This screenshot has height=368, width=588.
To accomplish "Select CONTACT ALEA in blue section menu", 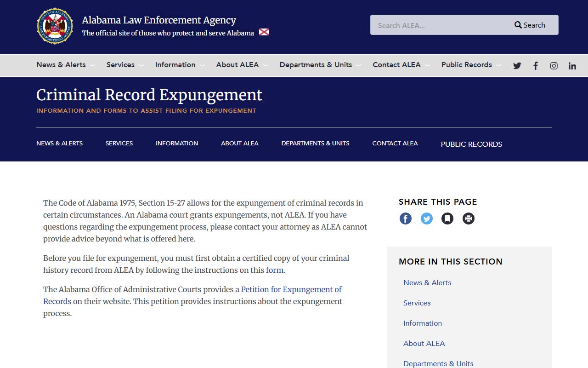I will (395, 144).
